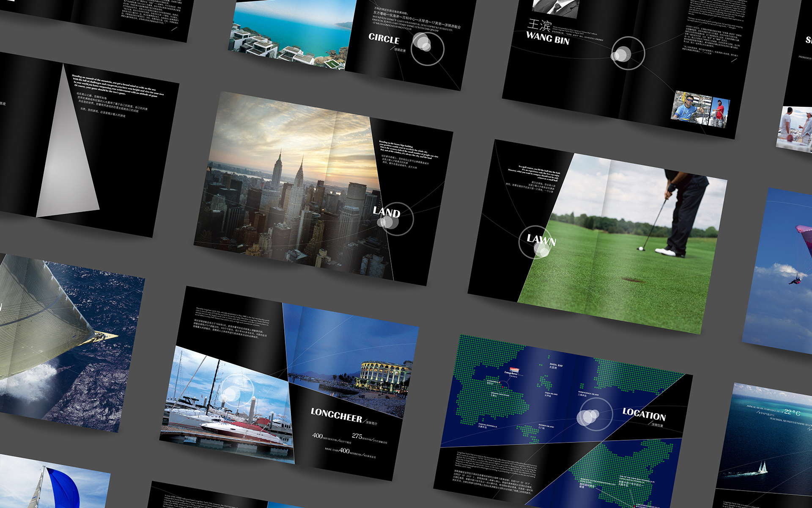
Task: Select the sailboat sail over waves photo
Action: click(68, 343)
